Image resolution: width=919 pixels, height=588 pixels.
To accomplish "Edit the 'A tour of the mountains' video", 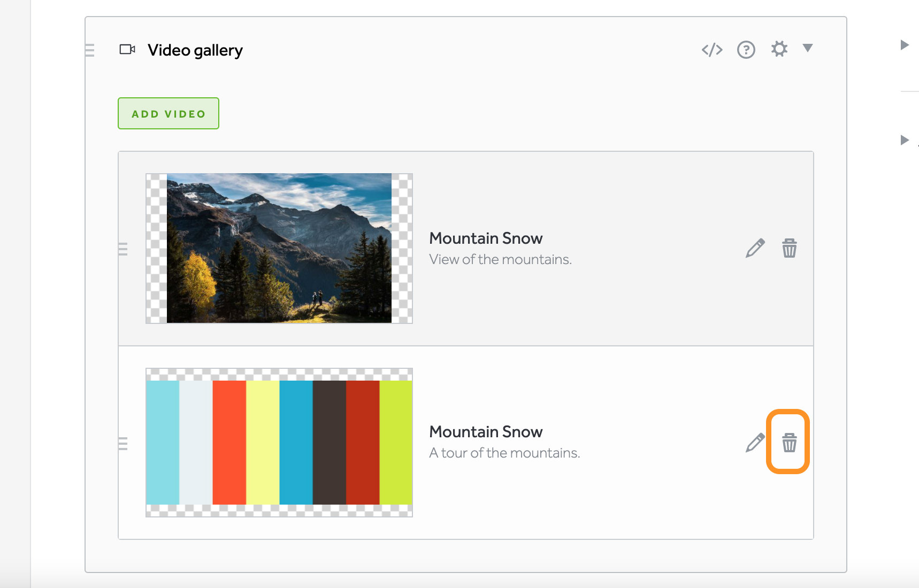I will [x=755, y=443].
